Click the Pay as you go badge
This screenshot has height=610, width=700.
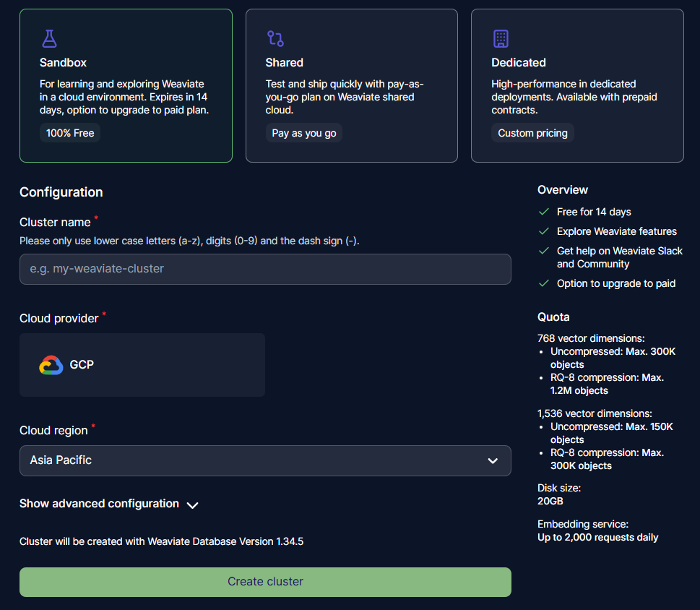(x=304, y=133)
